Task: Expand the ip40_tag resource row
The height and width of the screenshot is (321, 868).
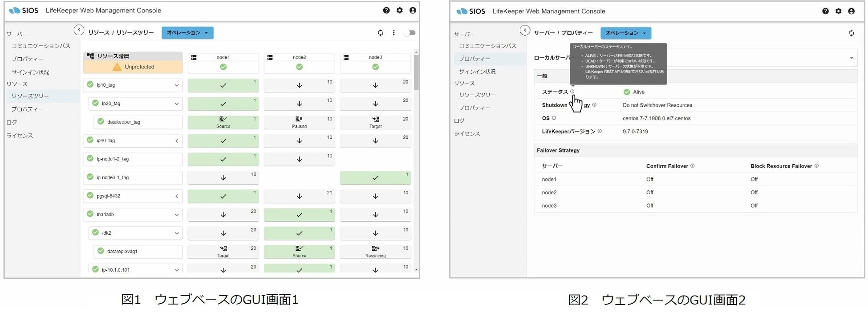Action: click(x=177, y=141)
